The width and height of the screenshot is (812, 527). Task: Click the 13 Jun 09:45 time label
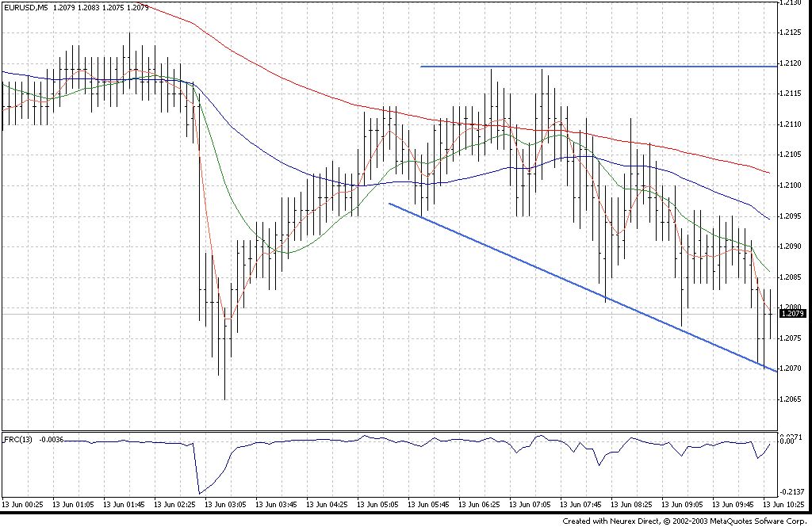733,504
